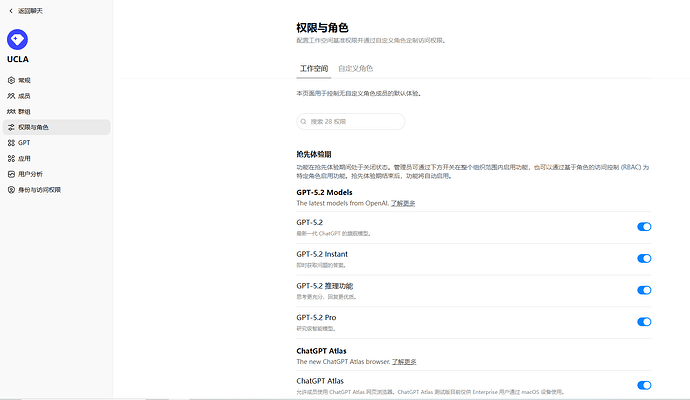Click 返回聊天 link at top left
Image resolution: width=690 pixels, height=400 pixels.
click(30, 11)
